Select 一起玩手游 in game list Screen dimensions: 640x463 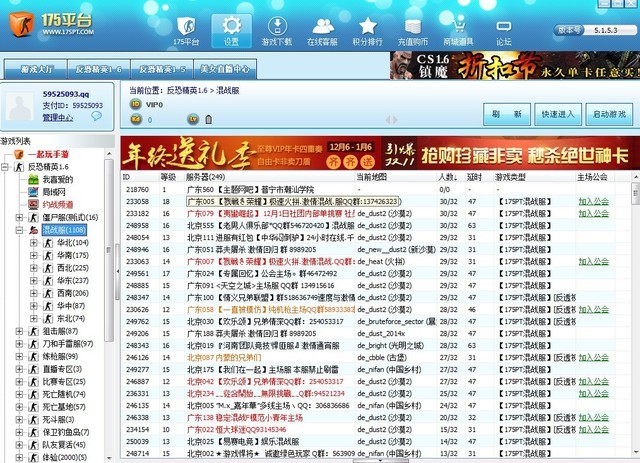tap(48, 154)
